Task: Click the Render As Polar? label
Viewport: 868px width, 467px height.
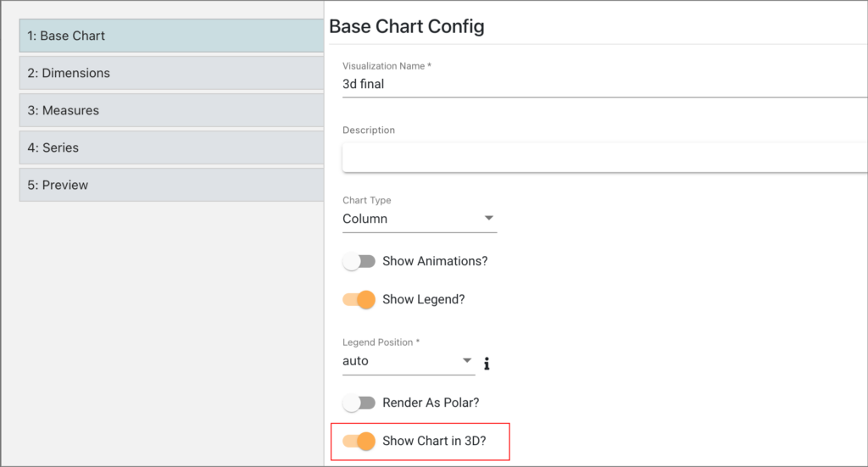Action: (431, 403)
